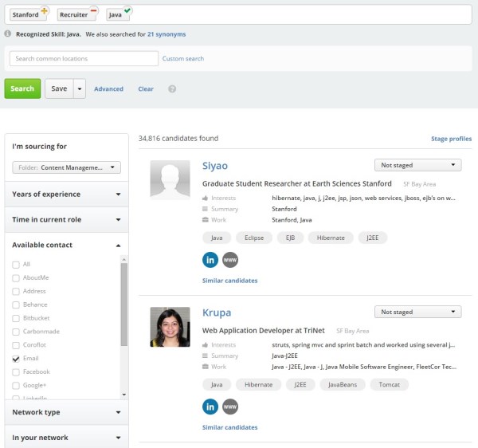
Task: Check the Carbonmade checkbox
Action: tap(16, 332)
